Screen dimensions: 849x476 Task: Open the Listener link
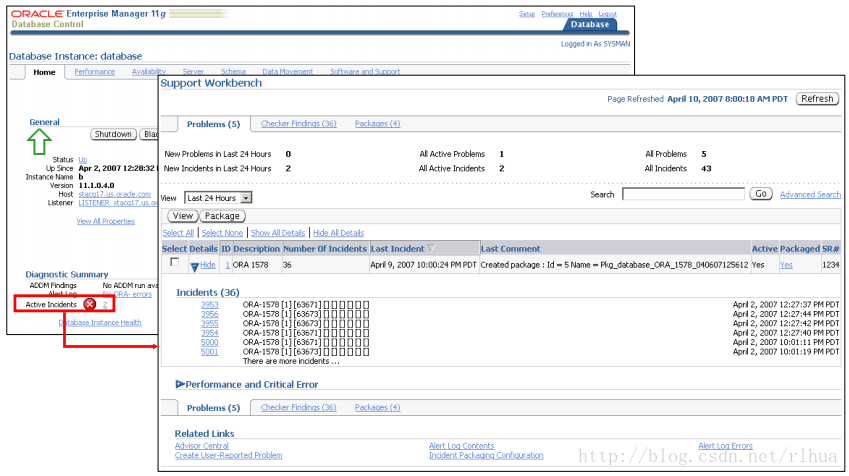click(118, 203)
